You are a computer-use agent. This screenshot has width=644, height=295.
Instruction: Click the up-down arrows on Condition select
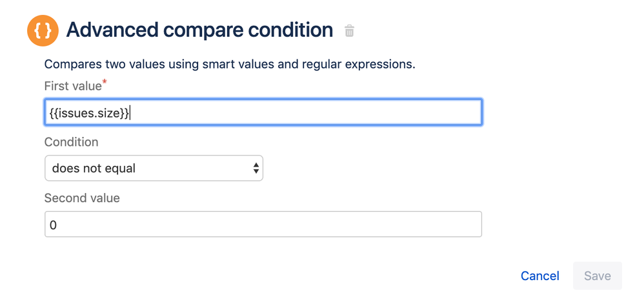click(256, 168)
